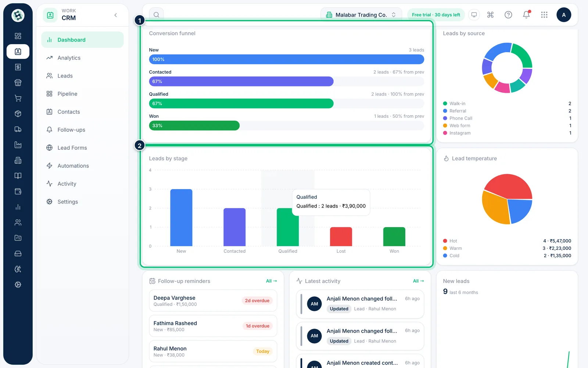Image resolution: width=588 pixels, height=368 pixels.
Task: Open Analytics in CRM menu
Action: point(82,58)
